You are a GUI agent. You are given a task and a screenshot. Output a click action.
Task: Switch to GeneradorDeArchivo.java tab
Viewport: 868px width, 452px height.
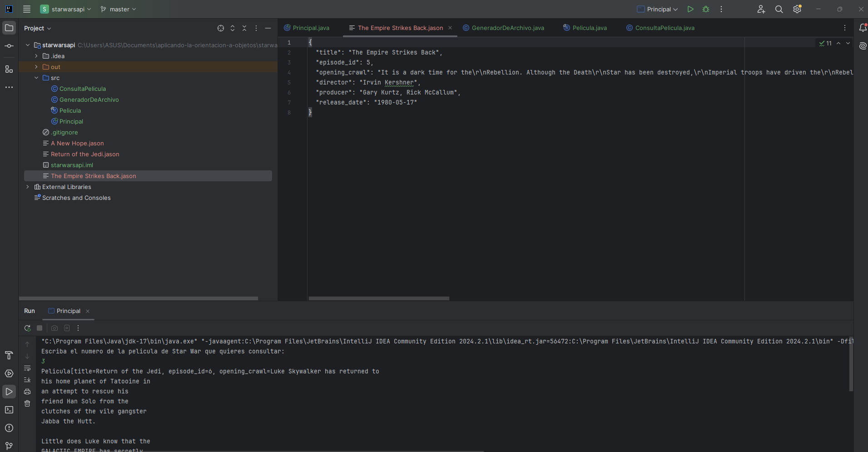(x=503, y=28)
